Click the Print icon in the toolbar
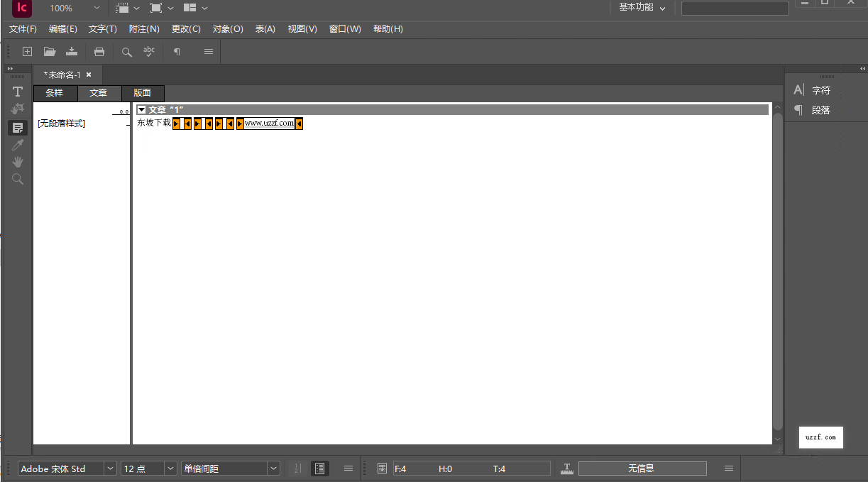 (99, 51)
